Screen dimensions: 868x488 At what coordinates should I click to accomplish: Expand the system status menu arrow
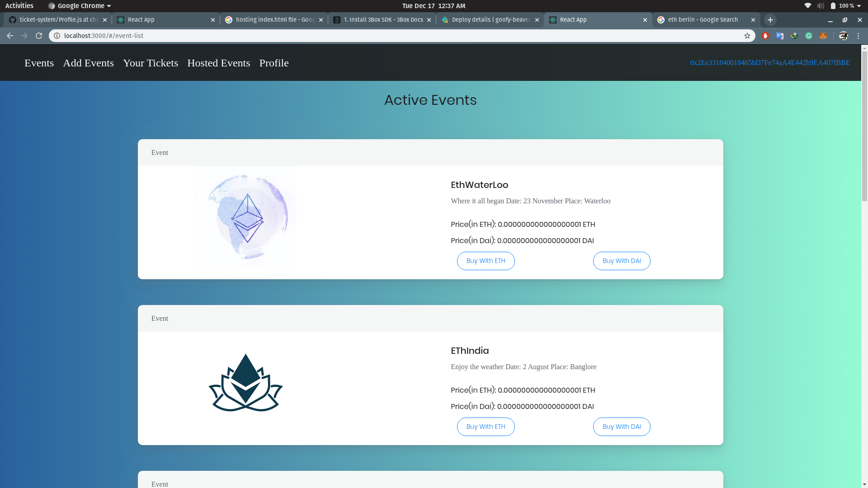tap(859, 6)
